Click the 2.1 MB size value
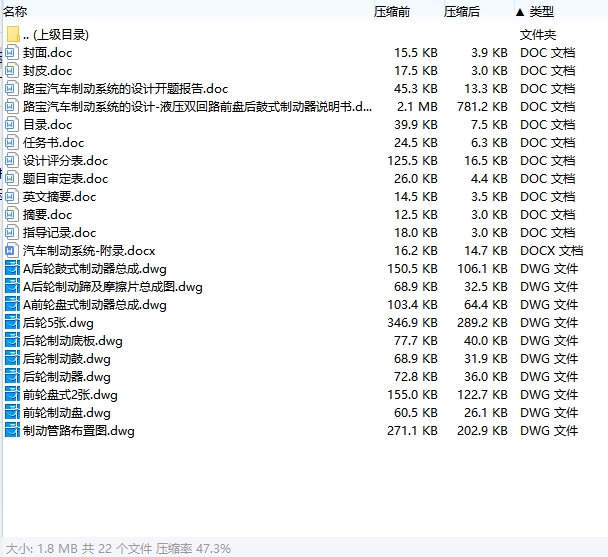Viewport: 608px width, 557px height. point(417,107)
